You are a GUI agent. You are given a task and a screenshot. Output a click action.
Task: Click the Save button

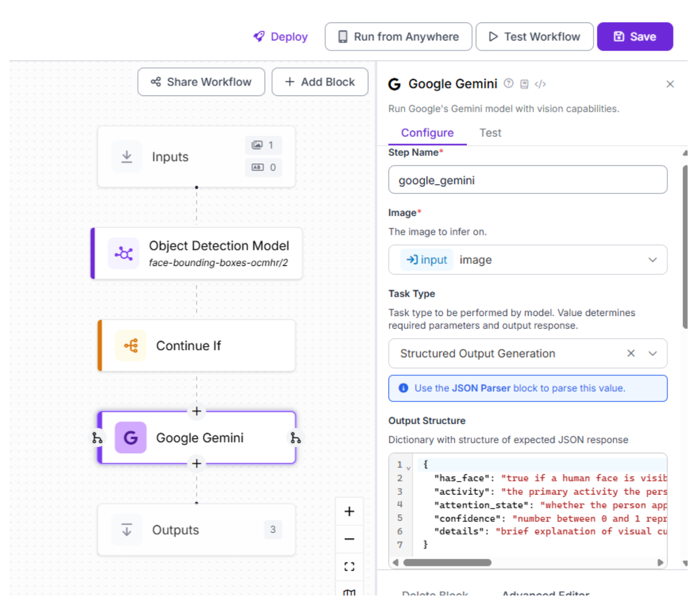(x=634, y=37)
